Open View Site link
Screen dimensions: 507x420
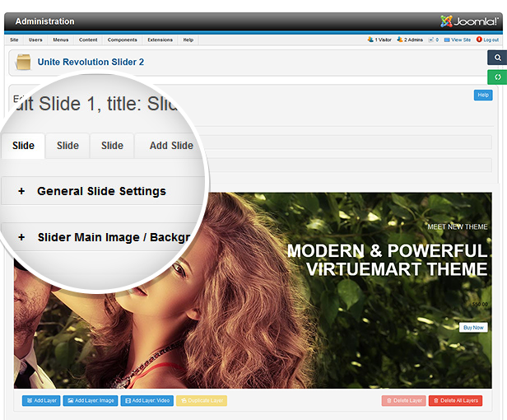click(457, 40)
